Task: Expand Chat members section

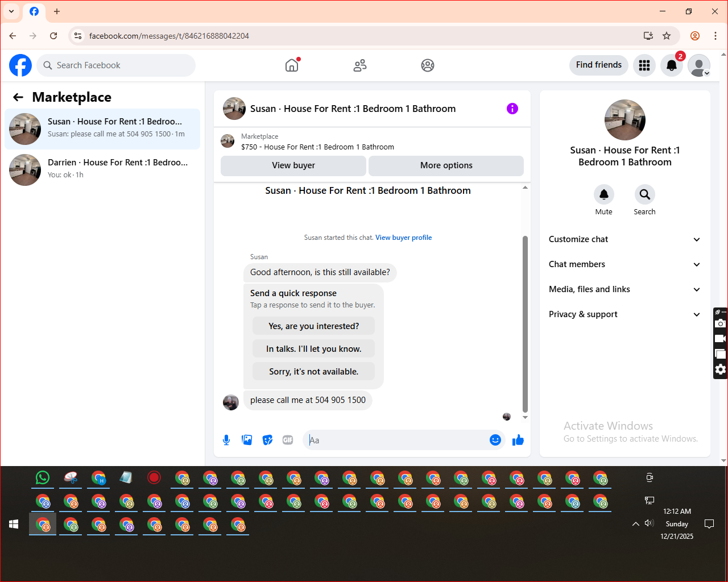Action: coord(625,264)
